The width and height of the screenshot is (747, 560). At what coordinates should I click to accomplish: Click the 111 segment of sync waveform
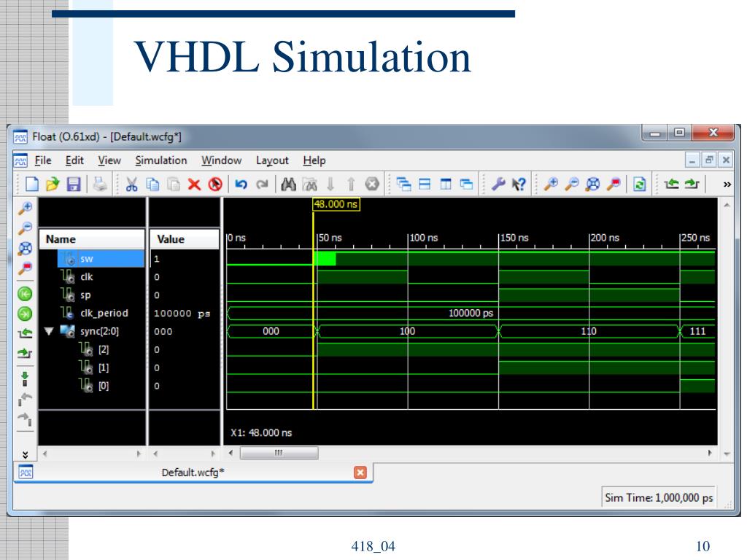[x=697, y=331]
